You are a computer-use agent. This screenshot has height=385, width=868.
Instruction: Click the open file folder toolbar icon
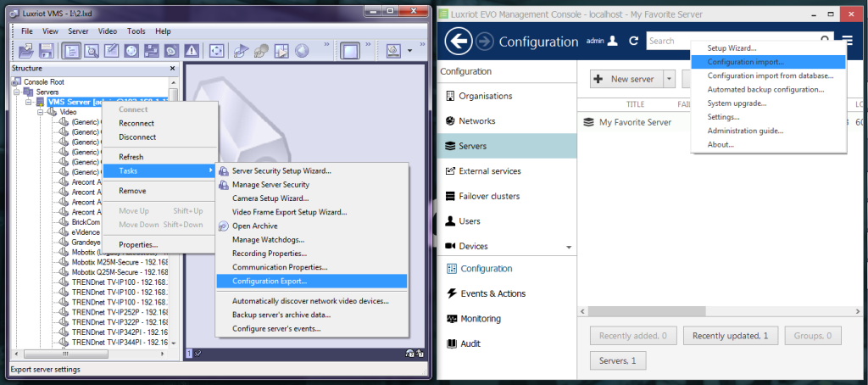[x=26, y=51]
